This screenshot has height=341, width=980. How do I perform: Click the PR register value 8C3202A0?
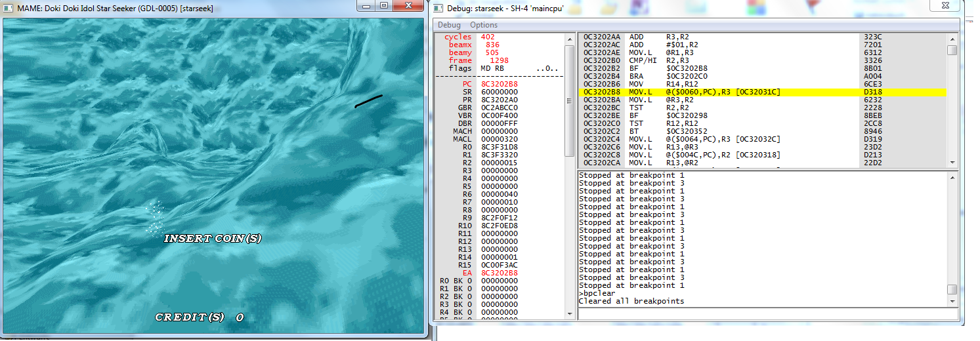pyautogui.click(x=500, y=100)
